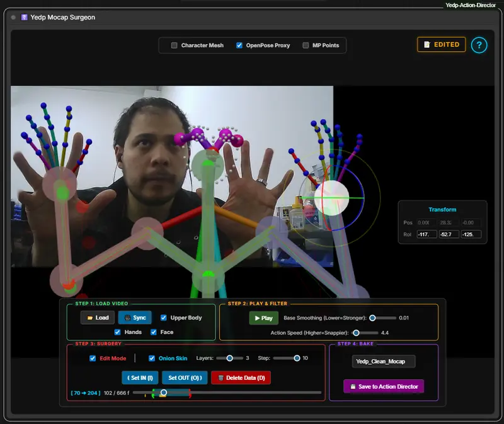
Task: Click the help question mark icon
Action: (479, 45)
